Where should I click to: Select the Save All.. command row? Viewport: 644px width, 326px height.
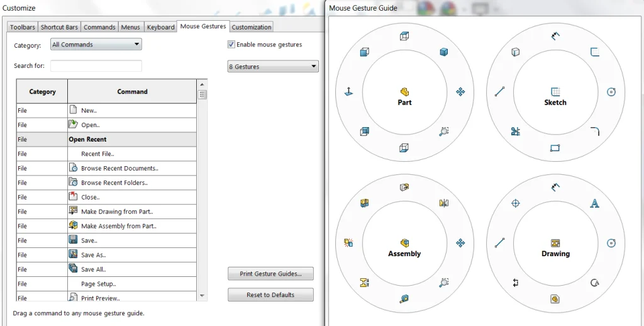(106, 269)
